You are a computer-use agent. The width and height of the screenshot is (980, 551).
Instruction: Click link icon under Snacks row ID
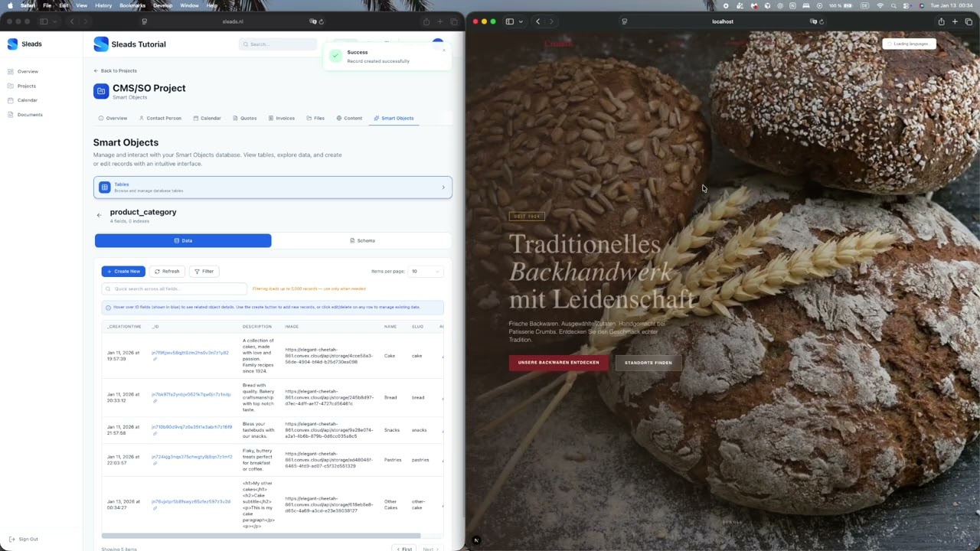pyautogui.click(x=154, y=433)
